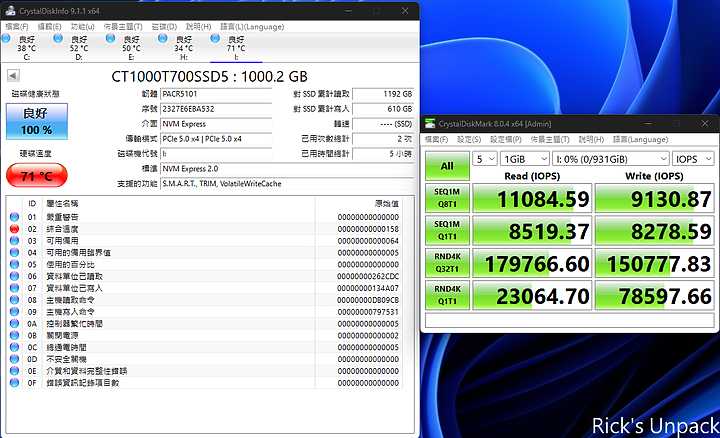Click status dot for attribute ID 03
720x438 pixels.
(x=14, y=241)
